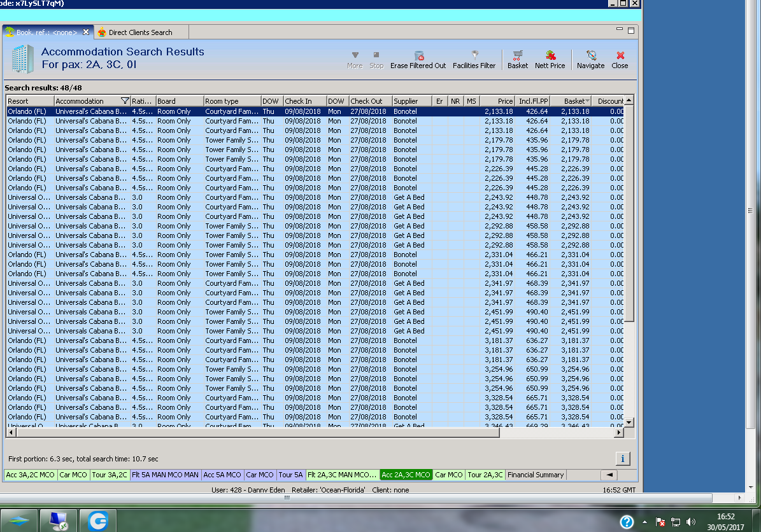Open the Acc 3A,2C MCO tab
The height and width of the screenshot is (532, 761).
point(30,475)
